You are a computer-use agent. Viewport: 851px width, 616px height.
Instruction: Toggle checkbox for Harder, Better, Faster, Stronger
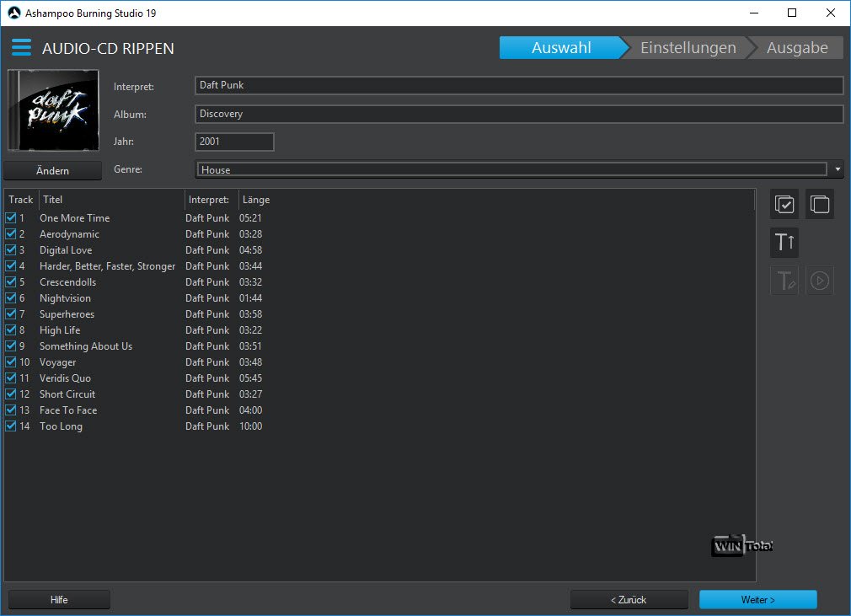point(11,266)
